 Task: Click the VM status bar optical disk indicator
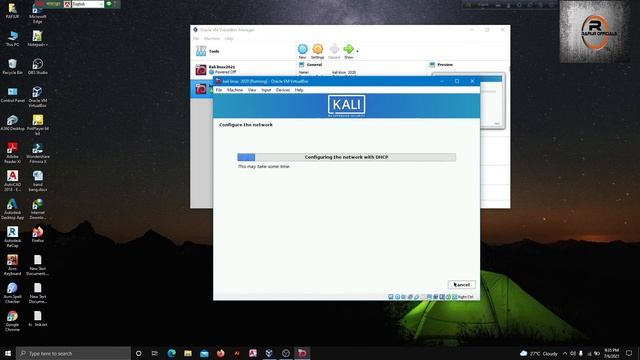[x=397, y=297]
